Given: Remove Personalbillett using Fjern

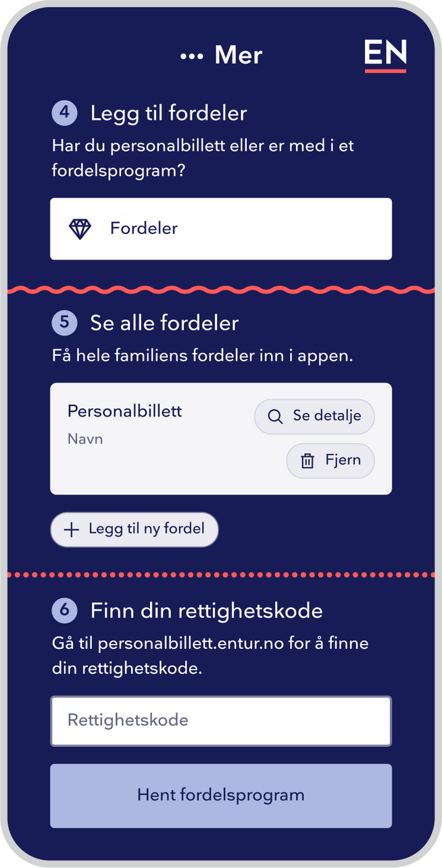Looking at the screenshot, I should 330,461.
